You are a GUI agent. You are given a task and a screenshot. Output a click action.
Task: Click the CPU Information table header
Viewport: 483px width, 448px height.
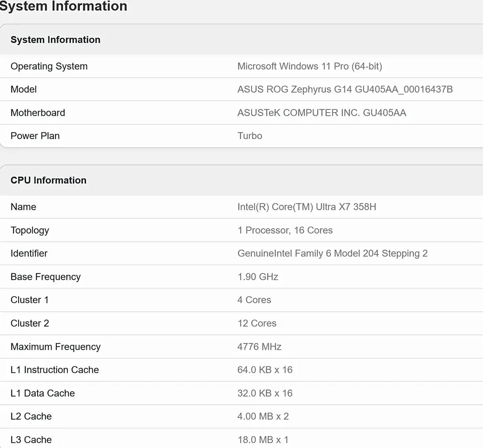[48, 181]
